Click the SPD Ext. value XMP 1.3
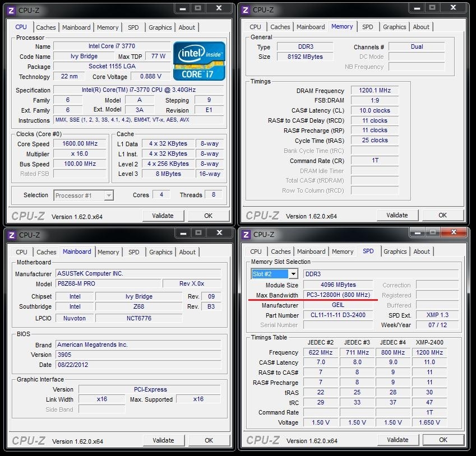 click(437, 315)
